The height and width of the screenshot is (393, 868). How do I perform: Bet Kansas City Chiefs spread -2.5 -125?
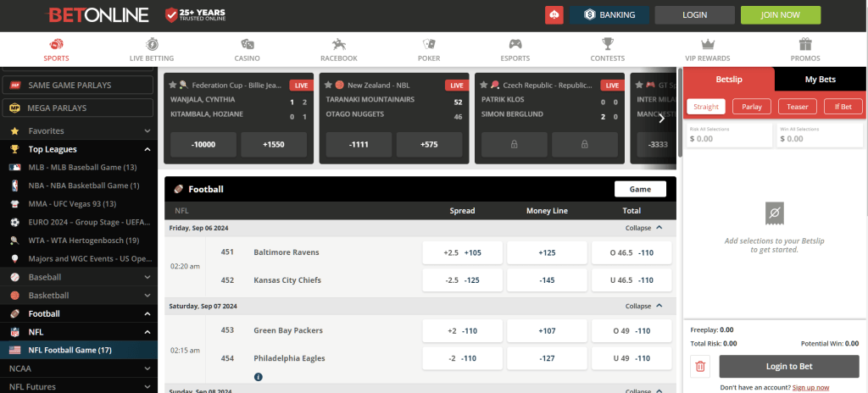[462, 280]
